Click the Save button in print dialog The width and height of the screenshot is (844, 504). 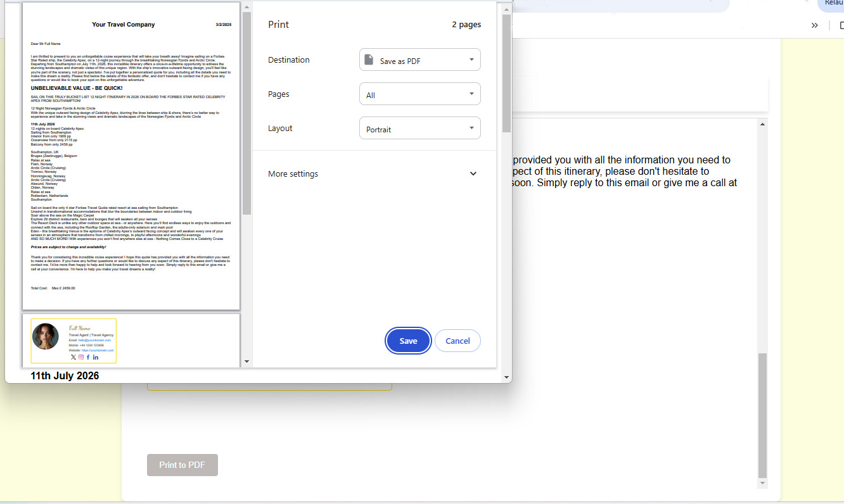(x=409, y=341)
